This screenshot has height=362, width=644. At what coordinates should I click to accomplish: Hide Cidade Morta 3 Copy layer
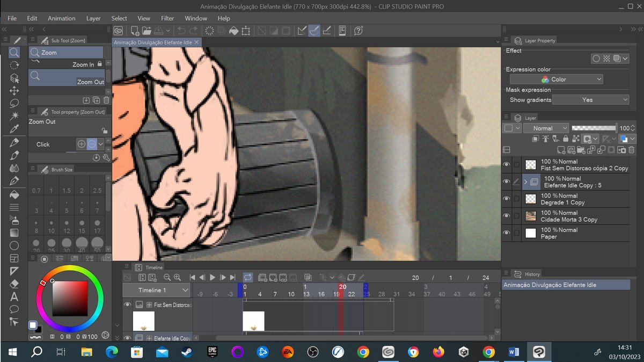click(x=507, y=216)
